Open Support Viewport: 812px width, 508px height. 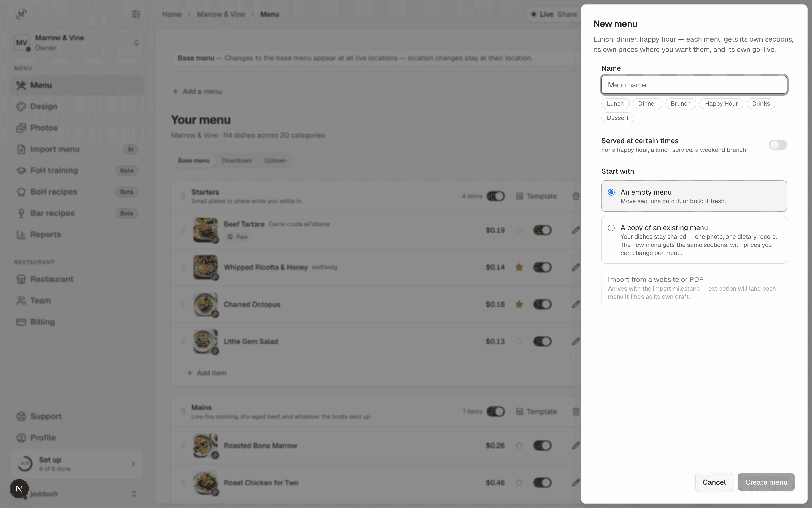click(x=77, y=416)
